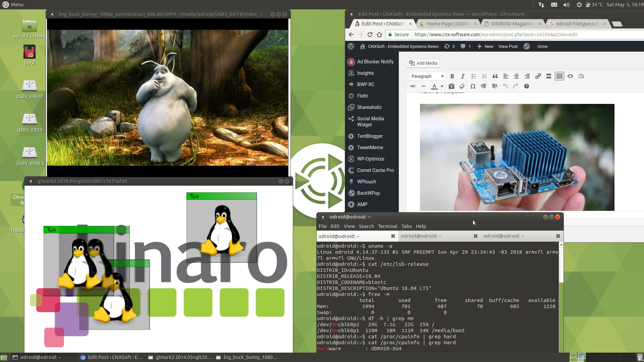
Task: Undo last edit in post editor
Action: pos(505,86)
